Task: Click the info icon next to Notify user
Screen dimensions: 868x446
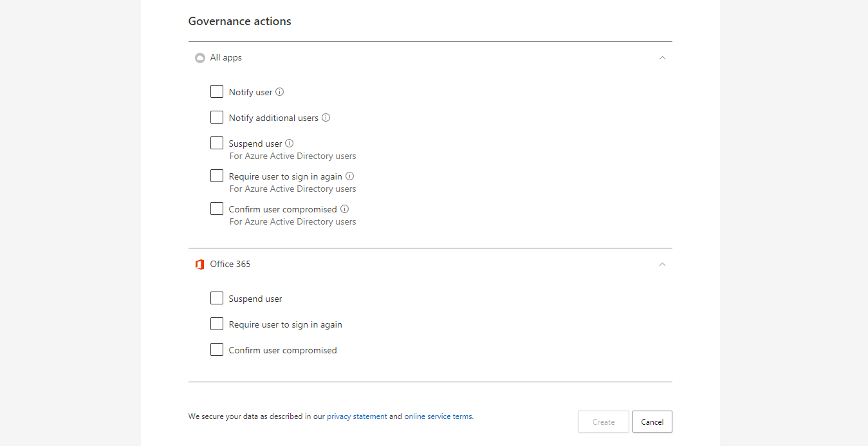Action: (x=280, y=92)
